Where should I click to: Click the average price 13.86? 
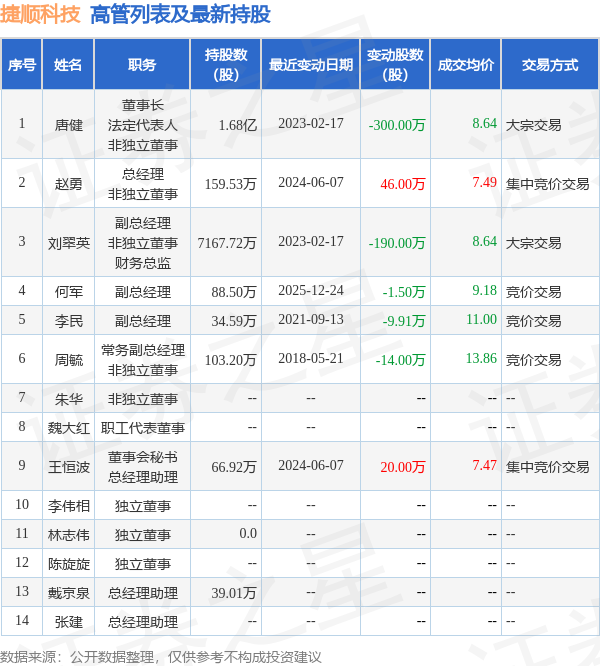(482, 358)
